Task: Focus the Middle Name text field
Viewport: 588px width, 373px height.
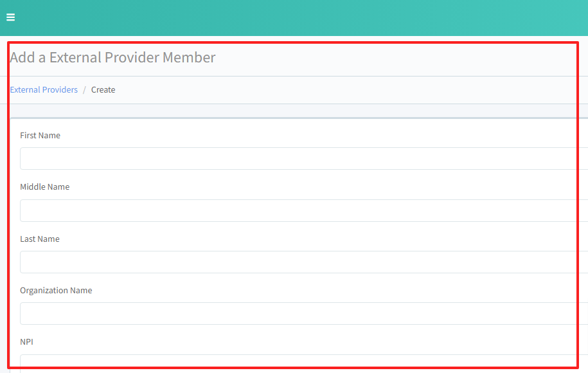Action: 302,210
